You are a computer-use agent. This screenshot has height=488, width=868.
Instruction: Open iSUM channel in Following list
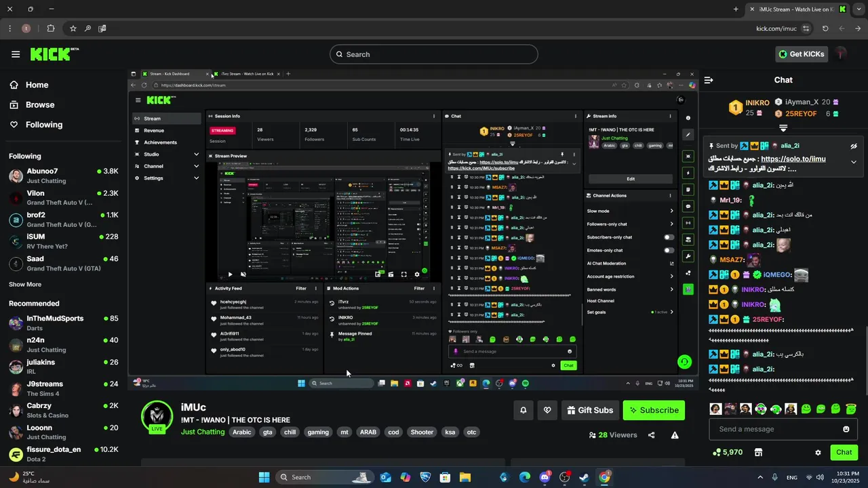pyautogui.click(x=64, y=241)
